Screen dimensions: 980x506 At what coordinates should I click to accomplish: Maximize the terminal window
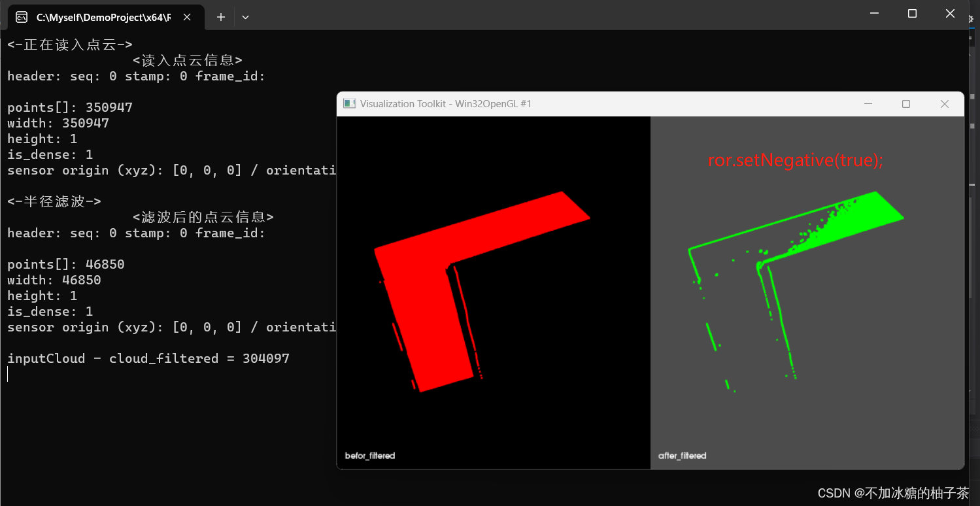point(912,13)
